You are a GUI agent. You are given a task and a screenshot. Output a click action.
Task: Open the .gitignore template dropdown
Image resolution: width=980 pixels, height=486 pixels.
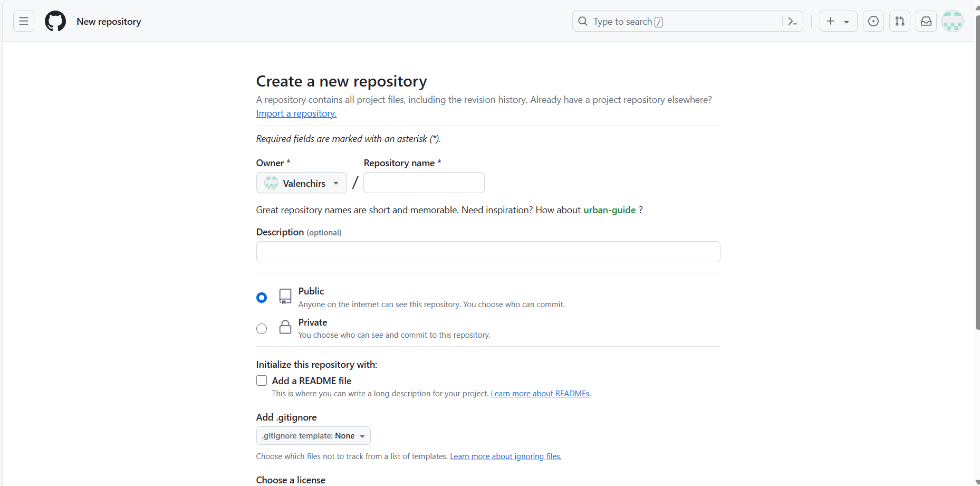[x=313, y=436]
